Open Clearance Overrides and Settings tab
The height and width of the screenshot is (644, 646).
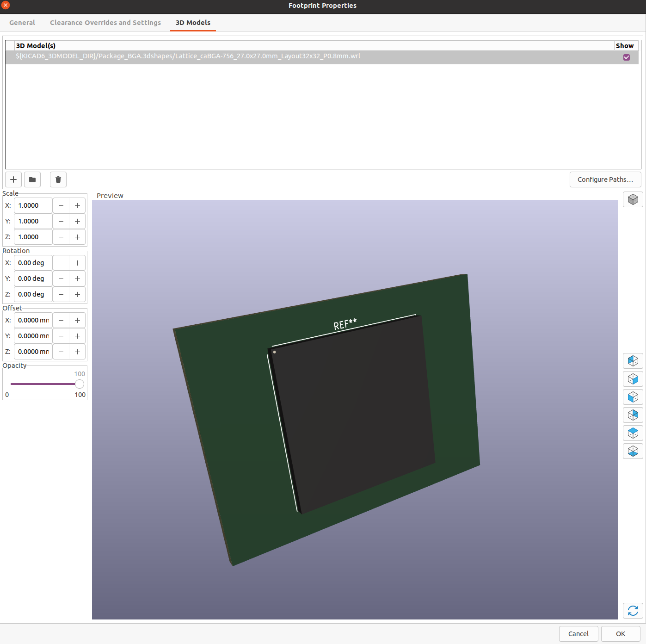pos(105,23)
